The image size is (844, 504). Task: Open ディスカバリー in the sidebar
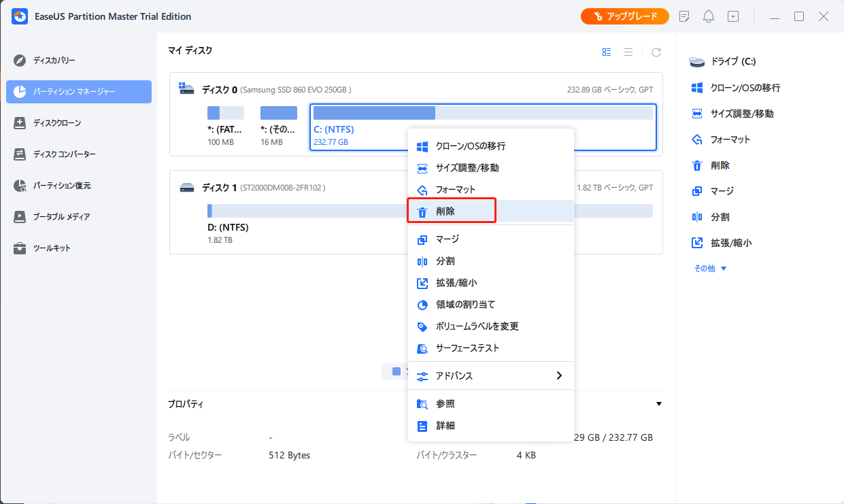point(54,61)
